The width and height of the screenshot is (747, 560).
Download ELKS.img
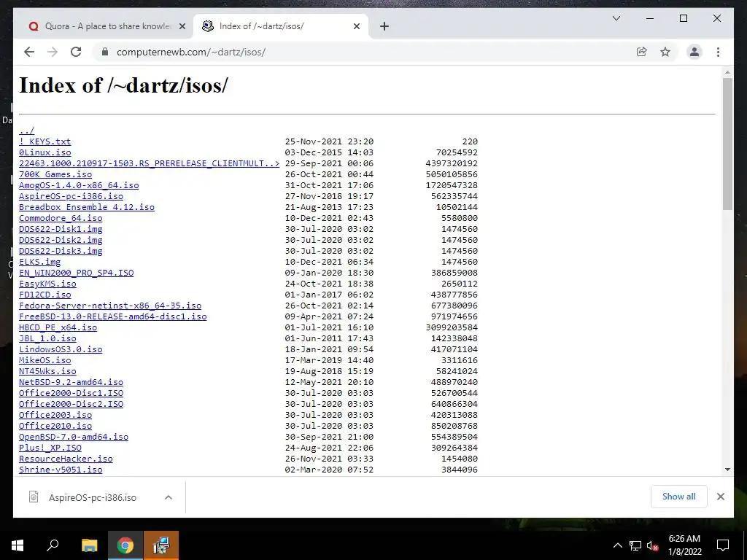pos(39,262)
